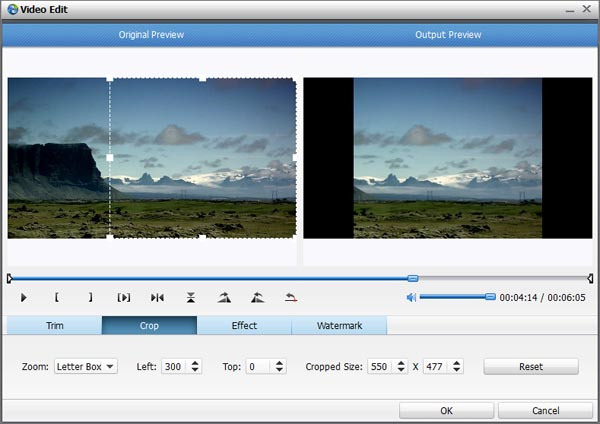
Task: Open the Zoom Letter Box dropdown
Action: point(86,367)
